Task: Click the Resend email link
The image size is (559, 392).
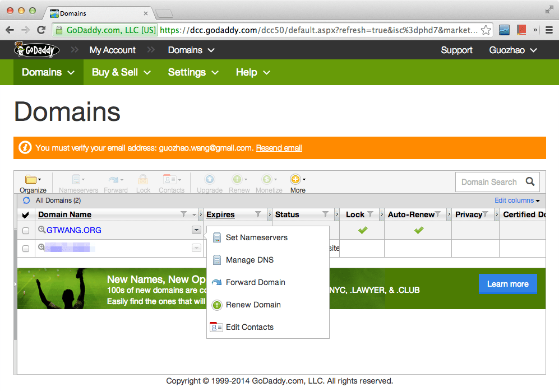Action: 279,147
